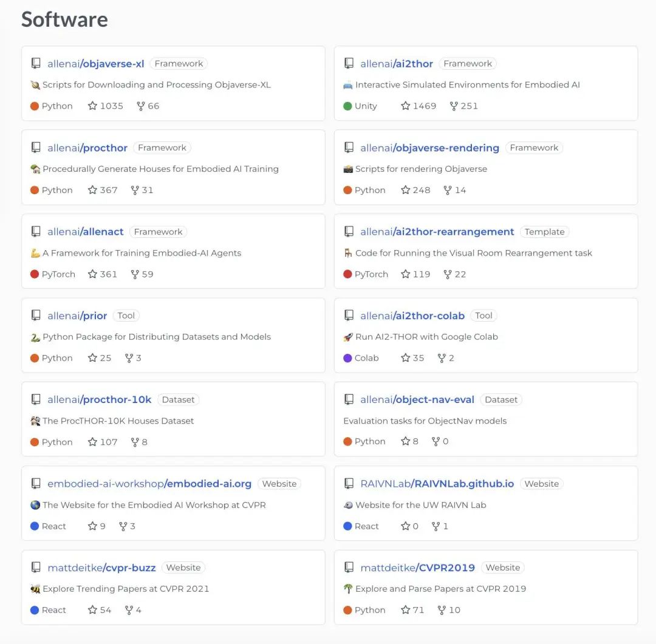Open the allenai/ai2thor repository link
This screenshot has width=656, height=644.
(x=397, y=64)
